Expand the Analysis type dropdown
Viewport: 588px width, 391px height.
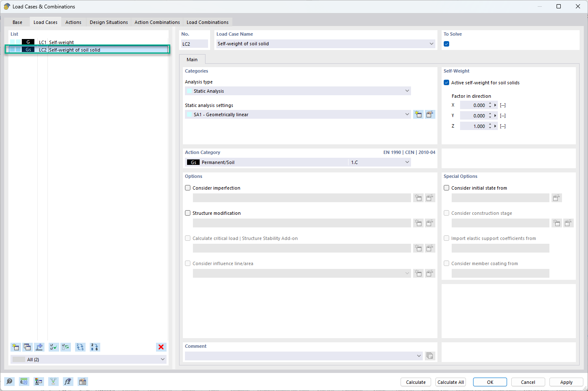tap(407, 91)
